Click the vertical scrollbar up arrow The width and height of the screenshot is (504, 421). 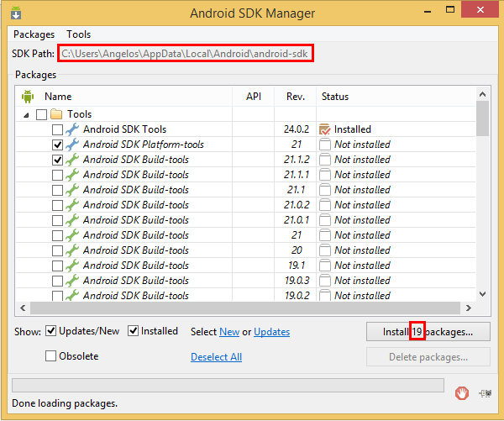pos(482,94)
